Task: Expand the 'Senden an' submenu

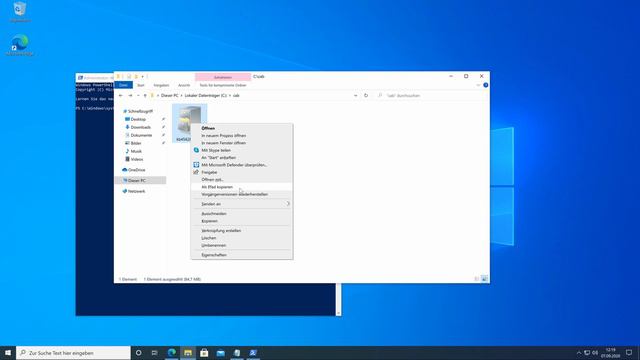Action: 242,204
